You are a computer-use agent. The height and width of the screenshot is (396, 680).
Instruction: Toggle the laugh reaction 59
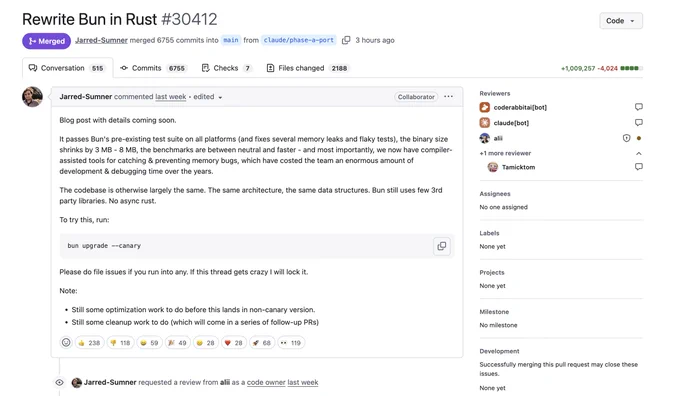point(149,343)
